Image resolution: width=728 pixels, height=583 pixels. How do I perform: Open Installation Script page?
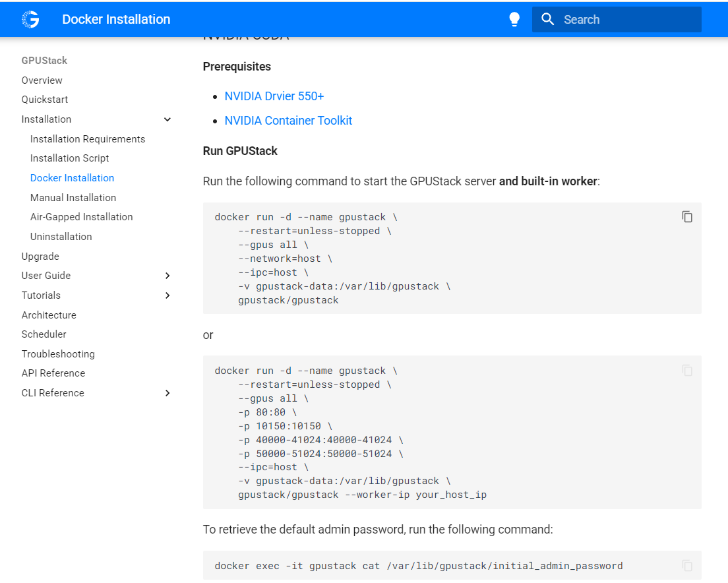[x=70, y=158]
